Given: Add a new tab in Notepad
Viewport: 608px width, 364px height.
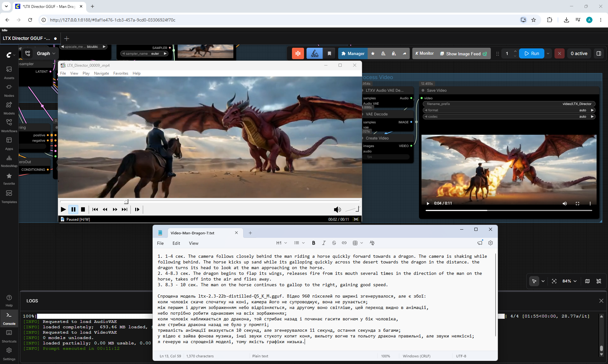Looking at the screenshot, I should (x=250, y=233).
